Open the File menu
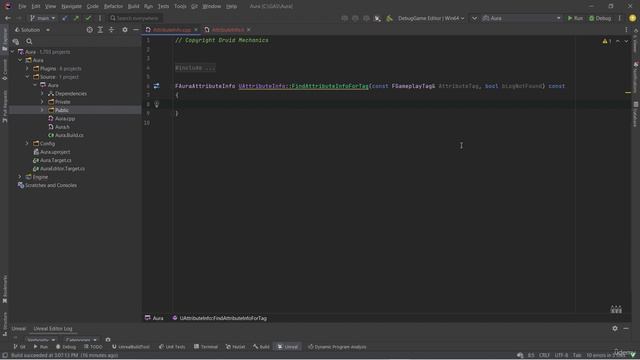Screen dimensions: 640x360 click(x=22, y=6)
